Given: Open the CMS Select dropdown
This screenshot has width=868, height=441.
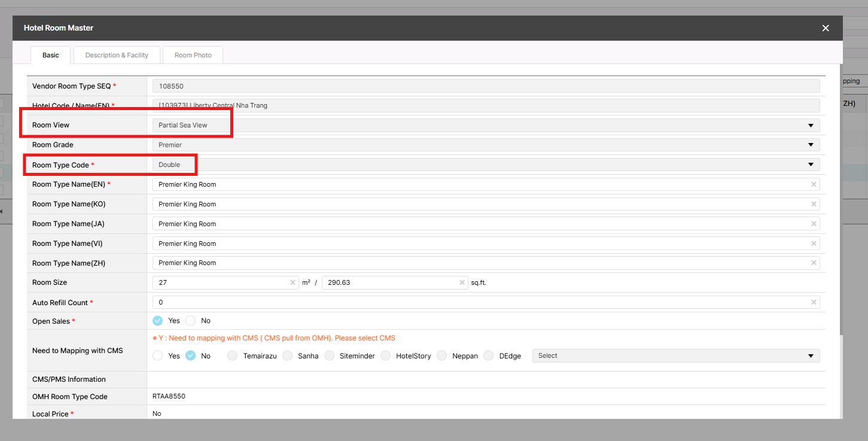Looking at the screenshot, I should pos(676,356).
